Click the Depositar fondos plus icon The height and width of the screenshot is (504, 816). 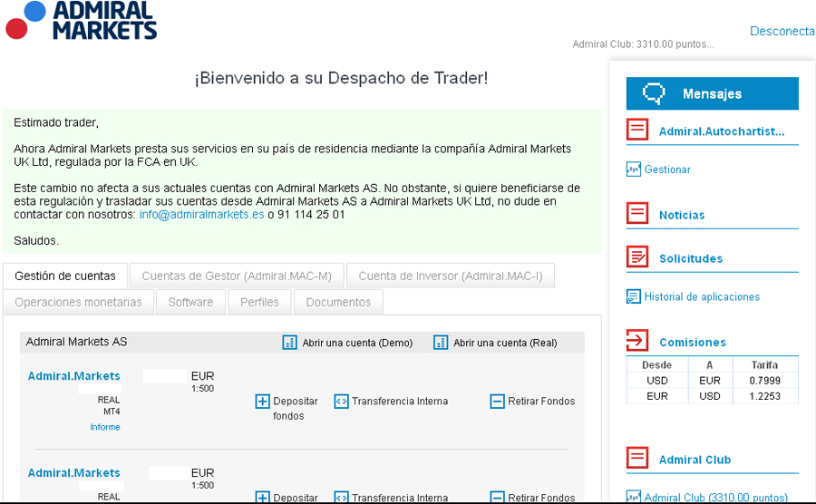pyautogui.click(x=263, y=402)
